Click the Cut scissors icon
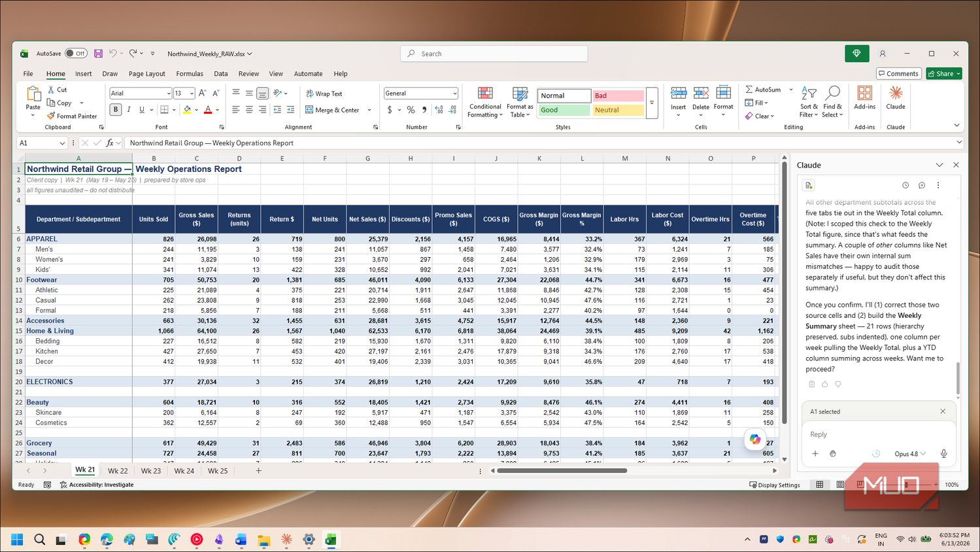980x552 pixels. pyautogui.click(x=51, y=90)
